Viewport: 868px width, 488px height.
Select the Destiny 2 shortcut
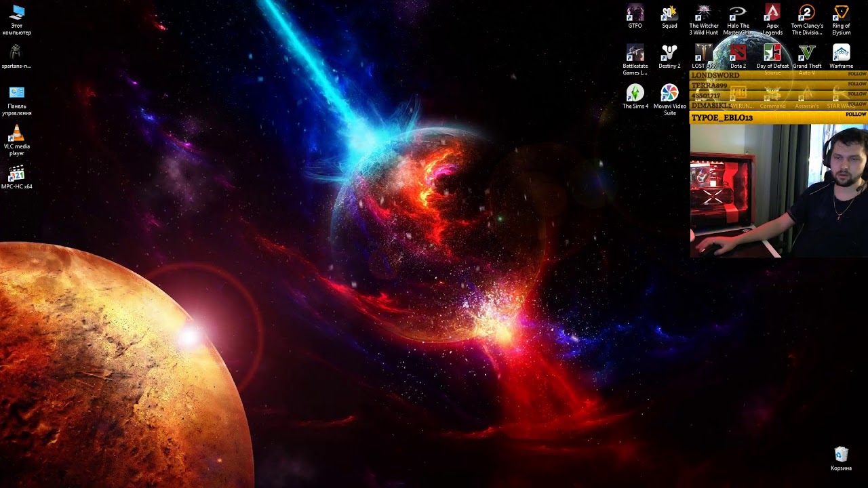[x=669, y=57]
